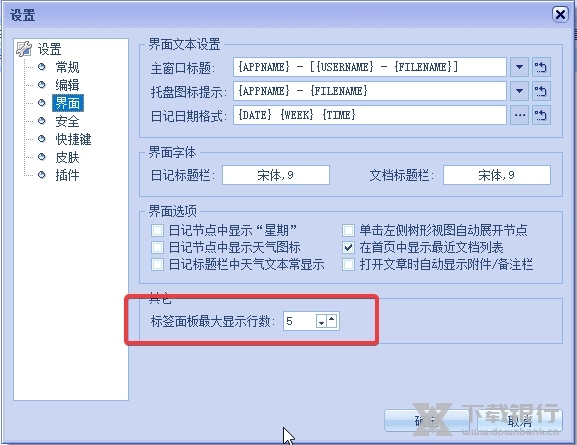This screenshot has width=577, height=445.
Task: Select 安全 (Security) in settings tree
Action: click(x=67, y=121)
